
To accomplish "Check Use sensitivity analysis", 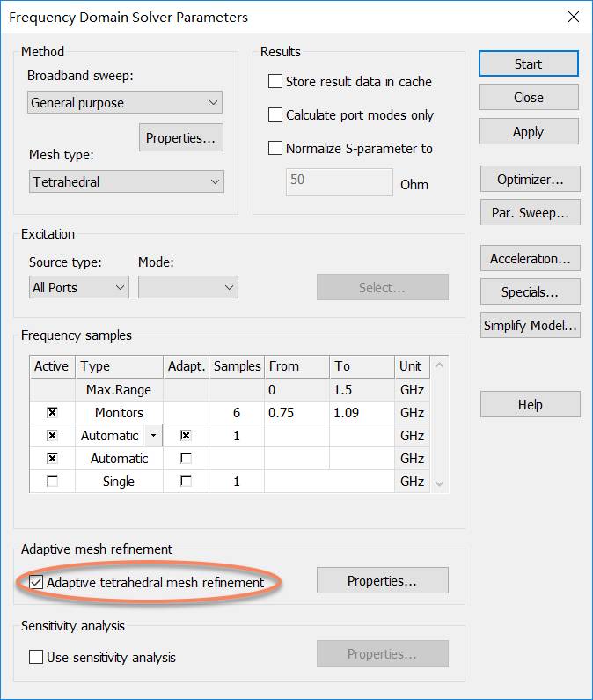I will (36, 657).
